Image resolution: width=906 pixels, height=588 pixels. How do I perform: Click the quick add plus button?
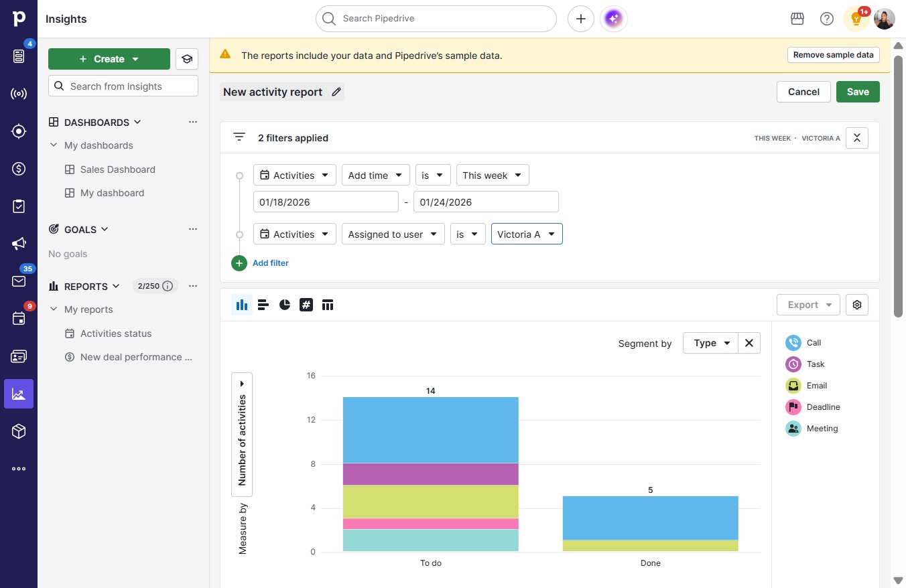pos(581,19)
